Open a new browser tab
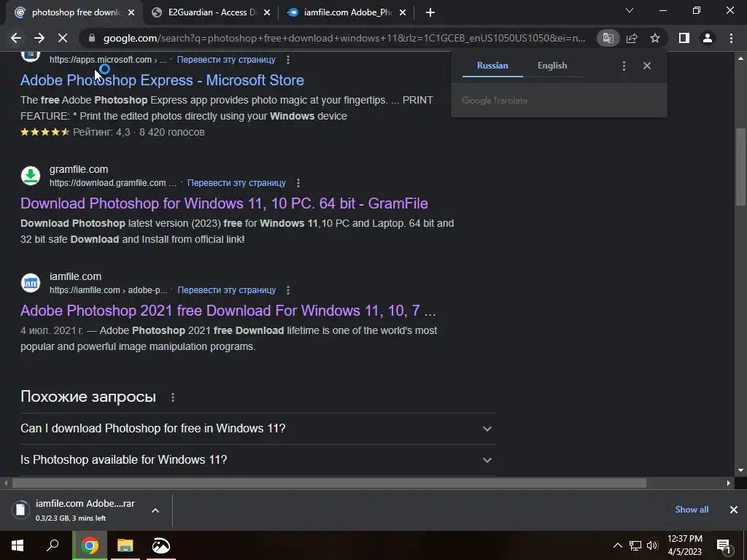747x560 pixels. pos(430,12)
